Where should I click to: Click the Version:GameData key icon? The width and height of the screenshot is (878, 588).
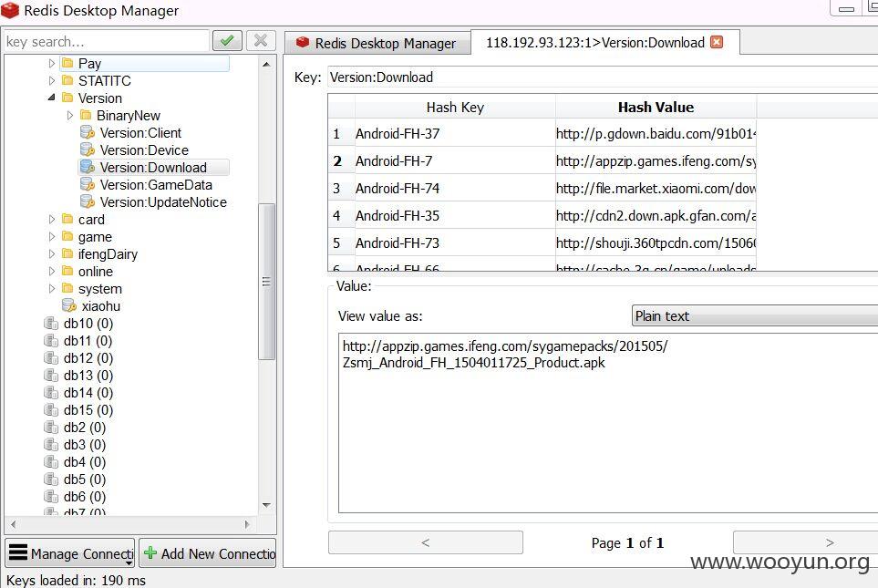(88, 184)
